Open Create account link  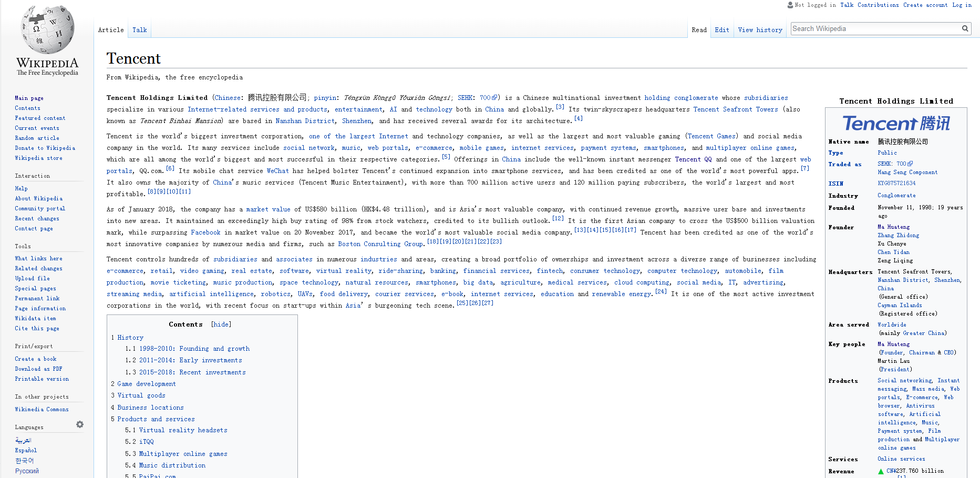925,5
